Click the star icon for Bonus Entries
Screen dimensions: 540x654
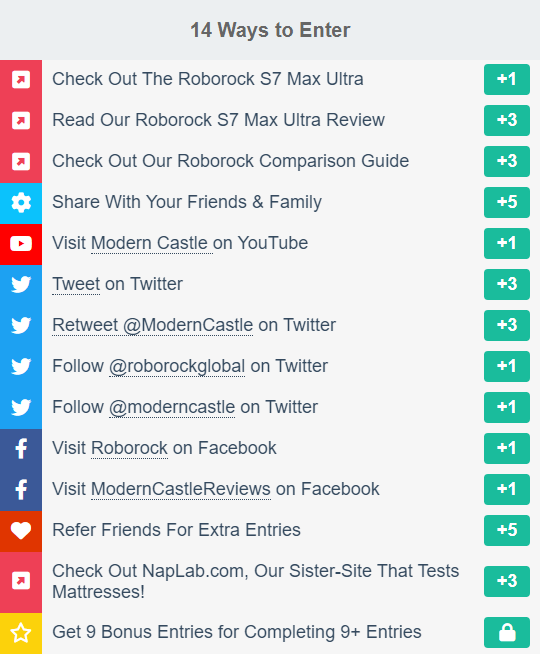click(21, 633)
